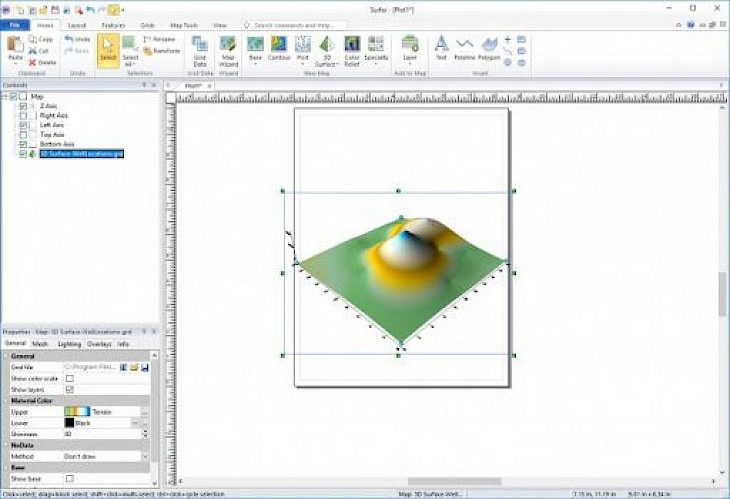This screenshot has height=499, width=730.
Task: Click the Rename object icon
Action: pyautogui.click(x=148, y=39)
